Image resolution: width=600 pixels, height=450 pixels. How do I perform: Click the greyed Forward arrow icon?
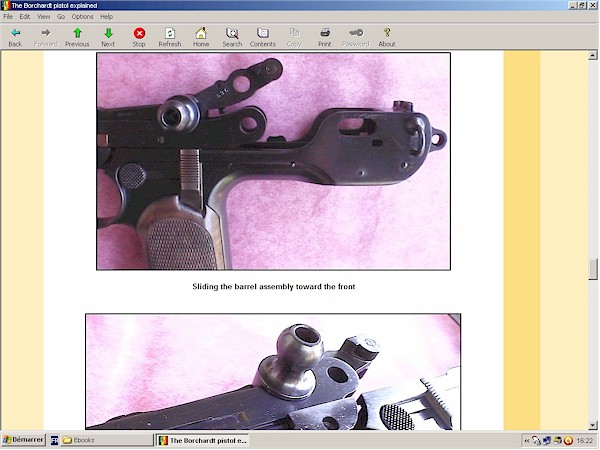click(46, 33)
